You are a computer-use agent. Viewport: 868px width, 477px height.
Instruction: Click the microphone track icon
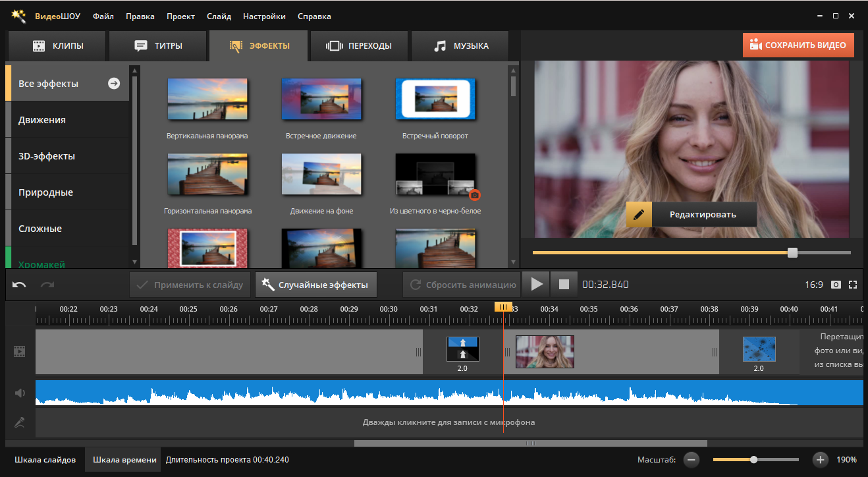[x=20, y=422]
